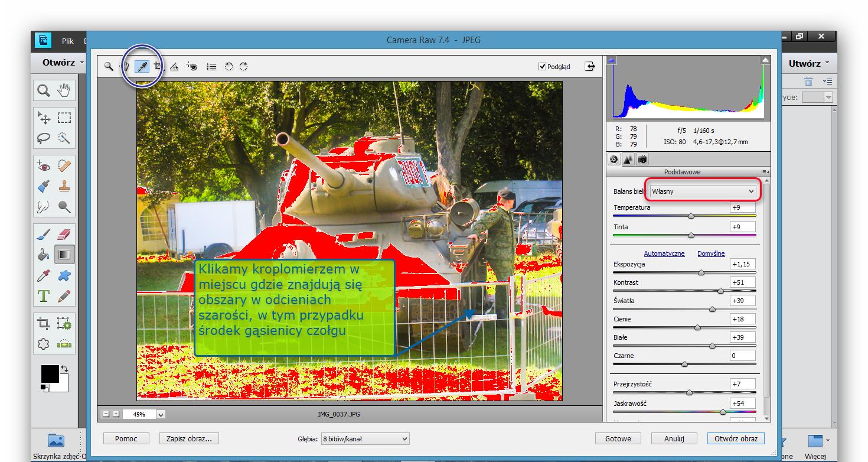The height and width of the screenshot is (462, 868).
Task: Toggle full screen mode in Camera Raw
Action: coord(589,66)
